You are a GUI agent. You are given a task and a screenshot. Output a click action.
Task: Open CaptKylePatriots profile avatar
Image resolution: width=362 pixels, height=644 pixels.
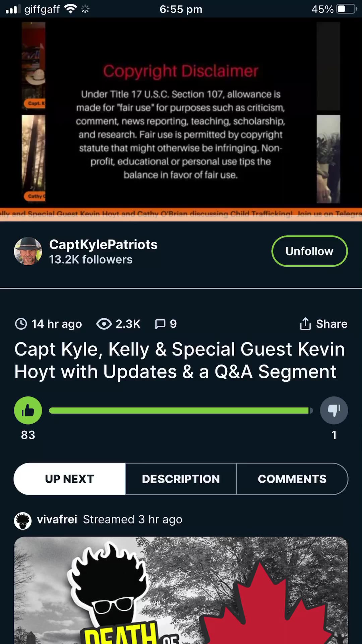[28, 251]
